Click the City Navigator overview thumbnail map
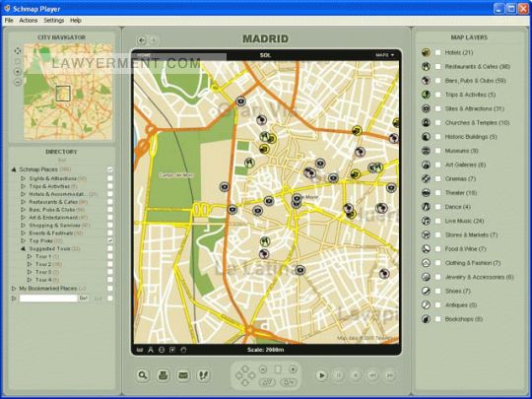Image resolution: width=532 pixels, height=399 pixels. (x=68, y=92)
